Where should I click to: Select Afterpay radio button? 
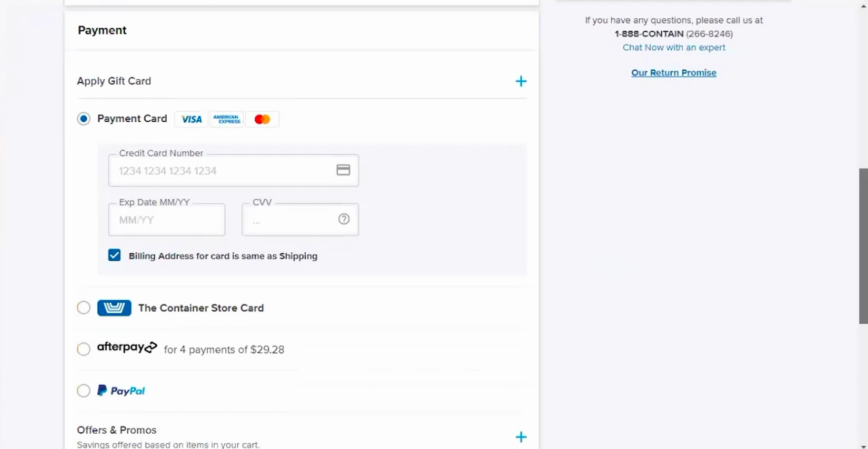click(84, 349)
